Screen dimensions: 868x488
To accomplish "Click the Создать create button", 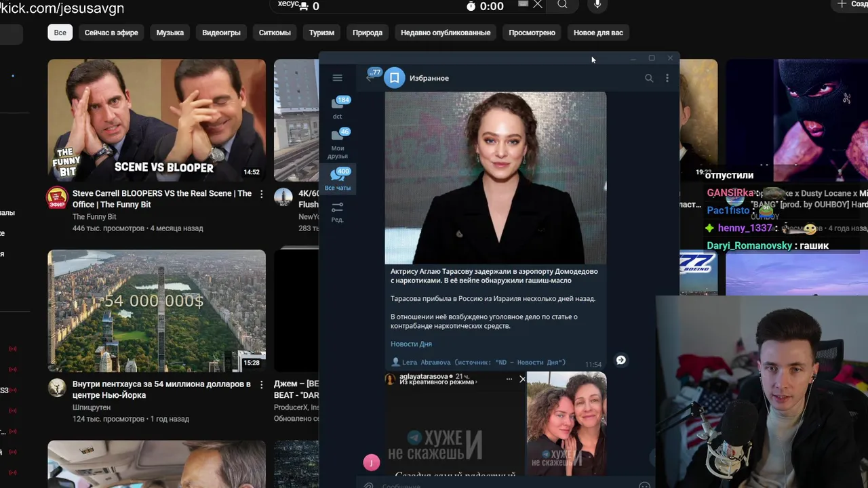I will pyautogui.click(x=852, y=4).
